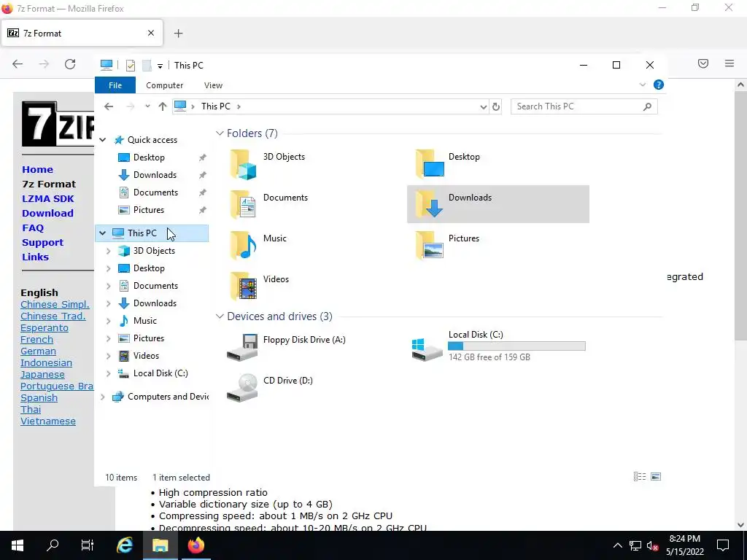
Task: Go back in Firefox with the back arrow
Action: (18, 64)
